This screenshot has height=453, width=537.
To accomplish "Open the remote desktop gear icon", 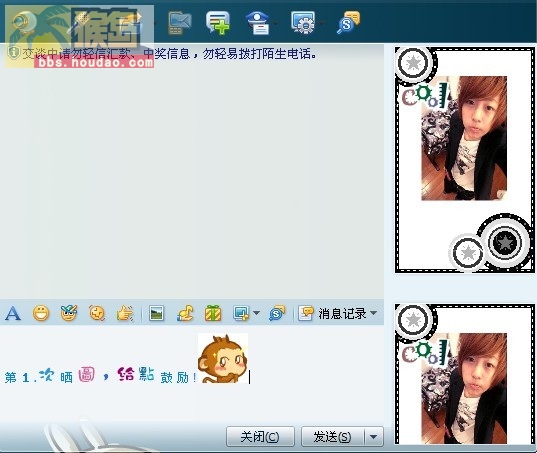I will tap(303, 23).
